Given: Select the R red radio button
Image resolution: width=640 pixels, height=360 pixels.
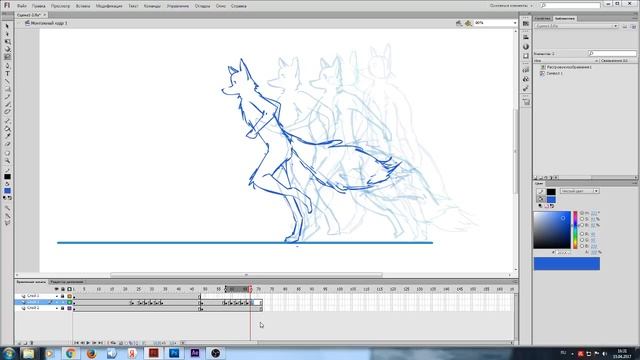Looking at the screenshot, I should pos(582,234).
